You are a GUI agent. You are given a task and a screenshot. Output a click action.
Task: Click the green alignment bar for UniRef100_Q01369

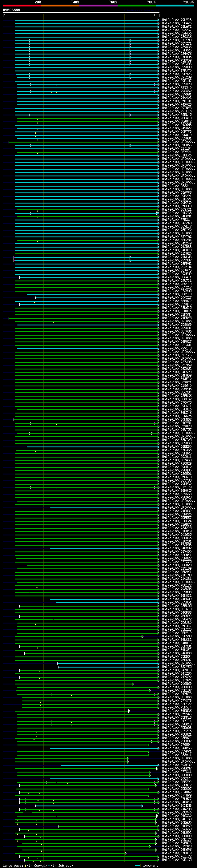click(86, 365)
